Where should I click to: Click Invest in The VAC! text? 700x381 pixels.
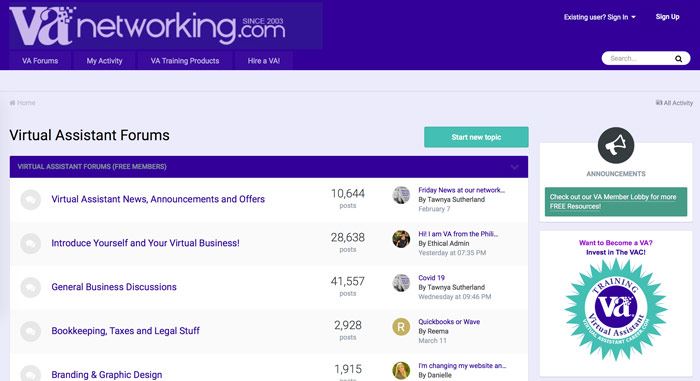(616, 252)
